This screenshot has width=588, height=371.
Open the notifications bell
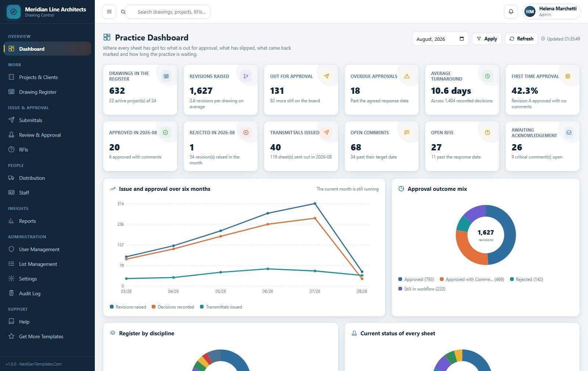[x=511, y=12]
